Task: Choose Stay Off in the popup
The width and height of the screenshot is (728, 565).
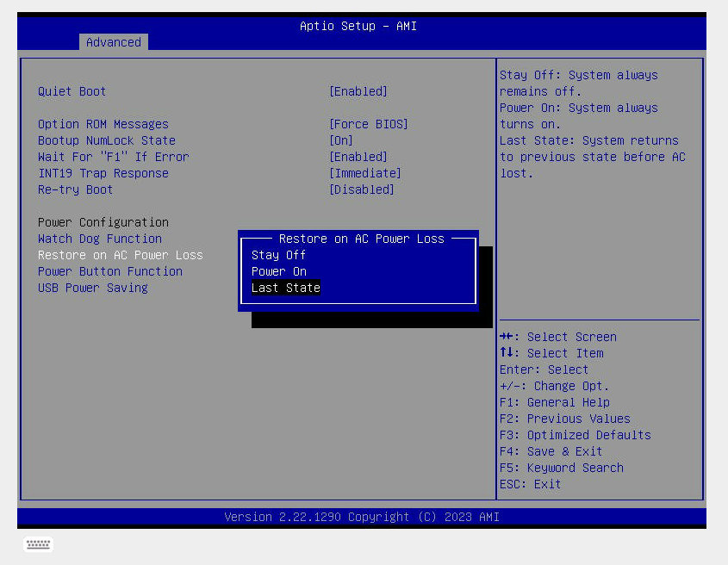Action: [x=278, y=255]
